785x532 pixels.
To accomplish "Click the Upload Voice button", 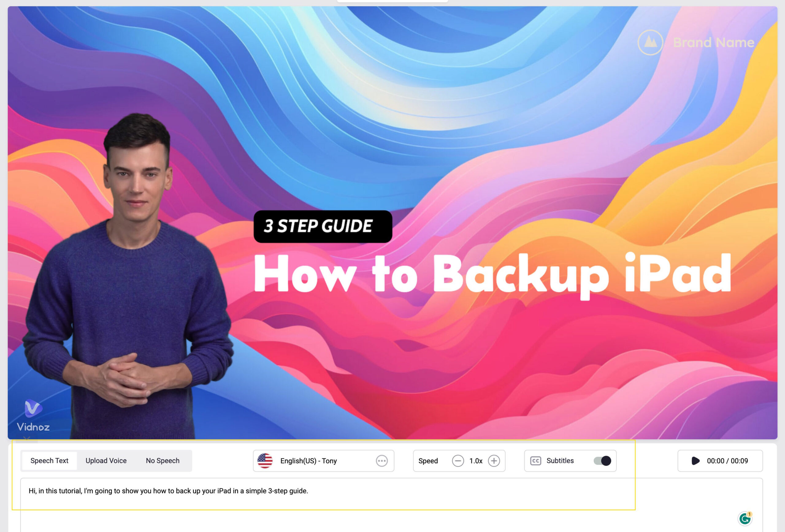I will tap(106, 460).
